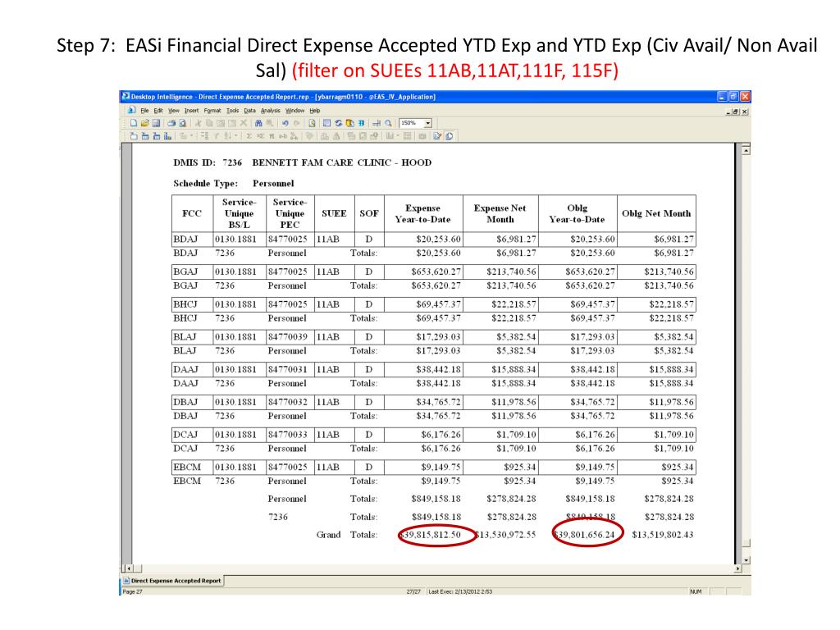Click the Refresh Data icon
This screenshot has width=840, height=630.
339,123
